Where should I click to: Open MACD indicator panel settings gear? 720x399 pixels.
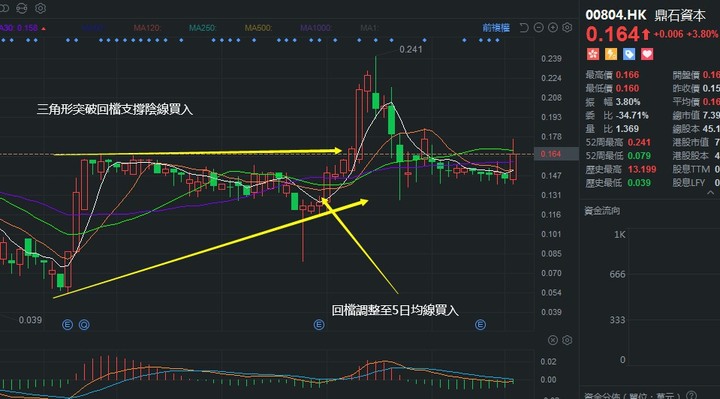point(568,340)
